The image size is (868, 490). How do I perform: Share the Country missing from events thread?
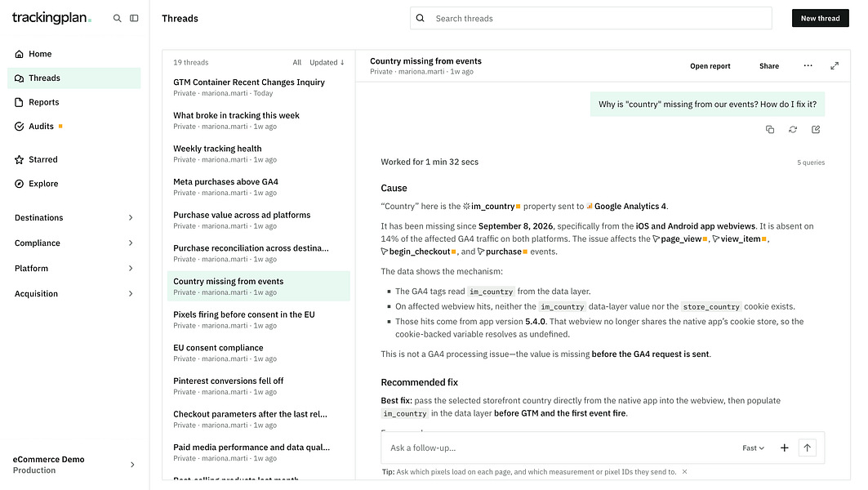(769, 66)
